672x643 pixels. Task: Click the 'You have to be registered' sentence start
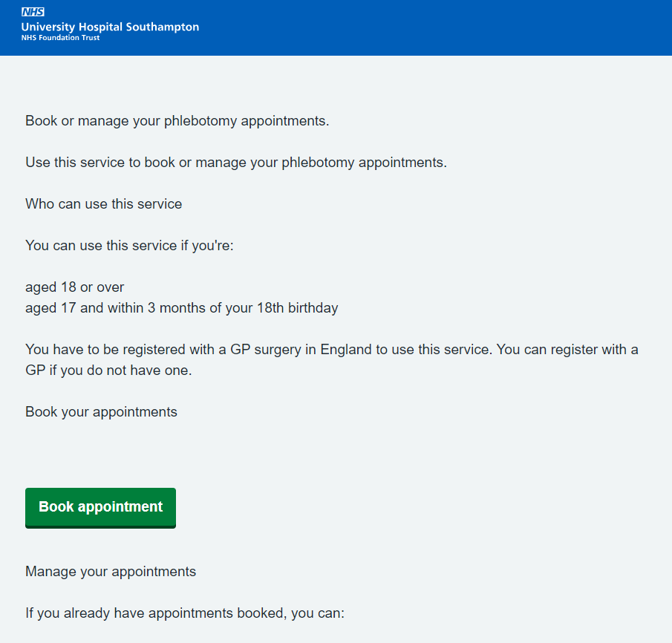point(82,349)
